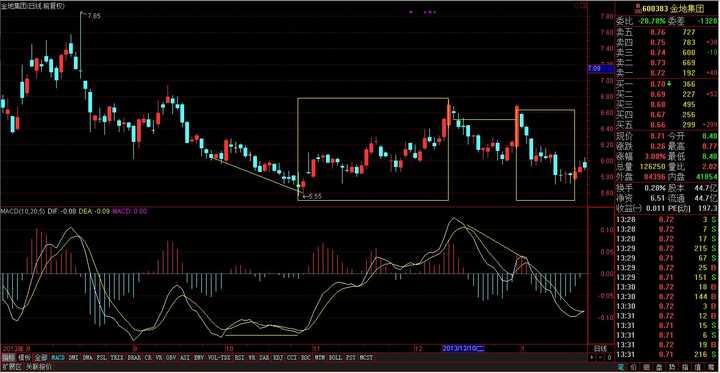Select the RSI indicator tab
This screenshot has height=373, width=720.
point(240,357)
